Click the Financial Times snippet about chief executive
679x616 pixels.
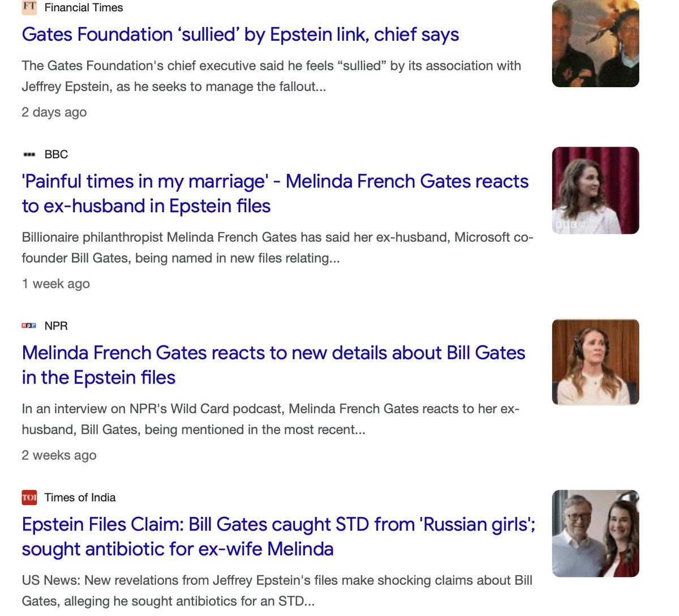point(272,76)
